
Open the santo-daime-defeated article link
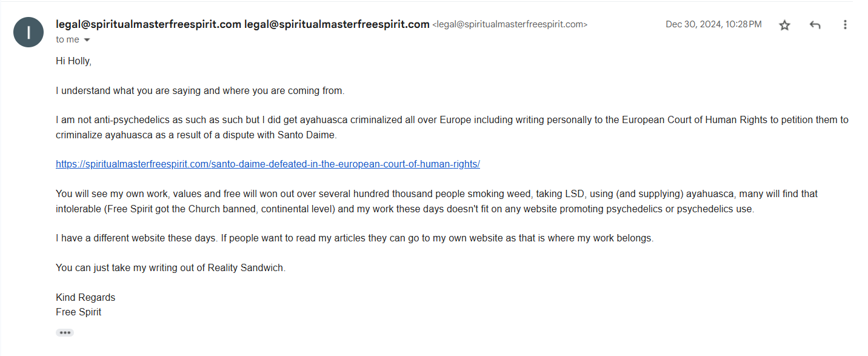268,164
